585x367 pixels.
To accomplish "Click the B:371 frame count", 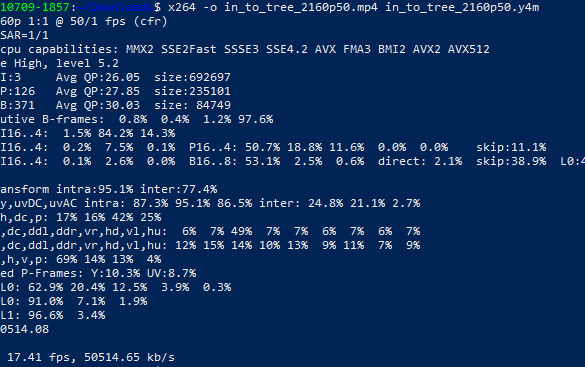I will click(17, 105).
